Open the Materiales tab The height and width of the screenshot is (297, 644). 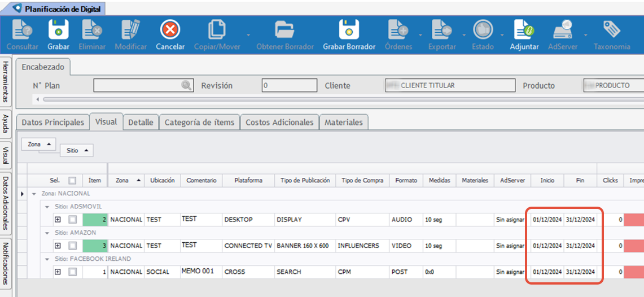point(344,123)
